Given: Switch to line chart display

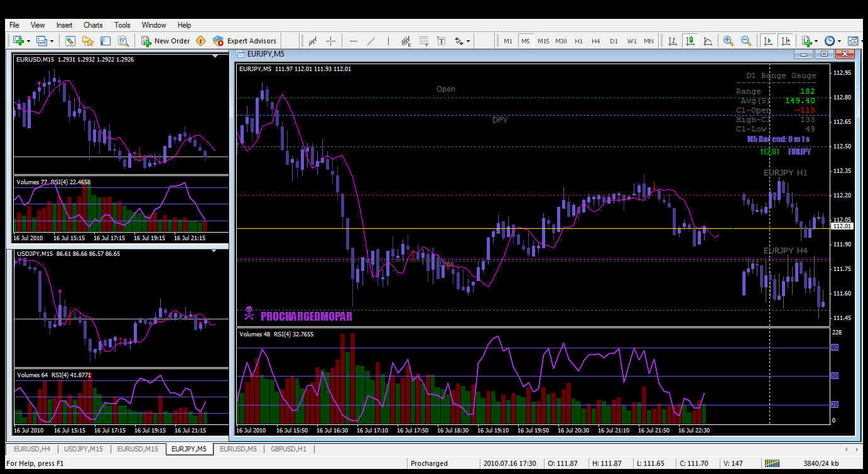Looking at the screenshot, I should coord(708,41).
